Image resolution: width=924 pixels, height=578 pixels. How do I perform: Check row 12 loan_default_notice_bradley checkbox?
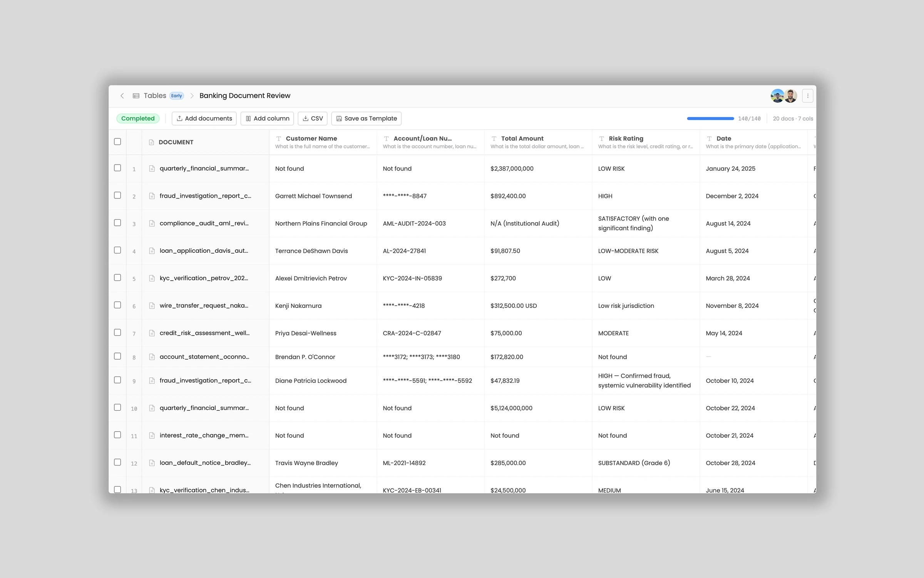pos(117,462)
